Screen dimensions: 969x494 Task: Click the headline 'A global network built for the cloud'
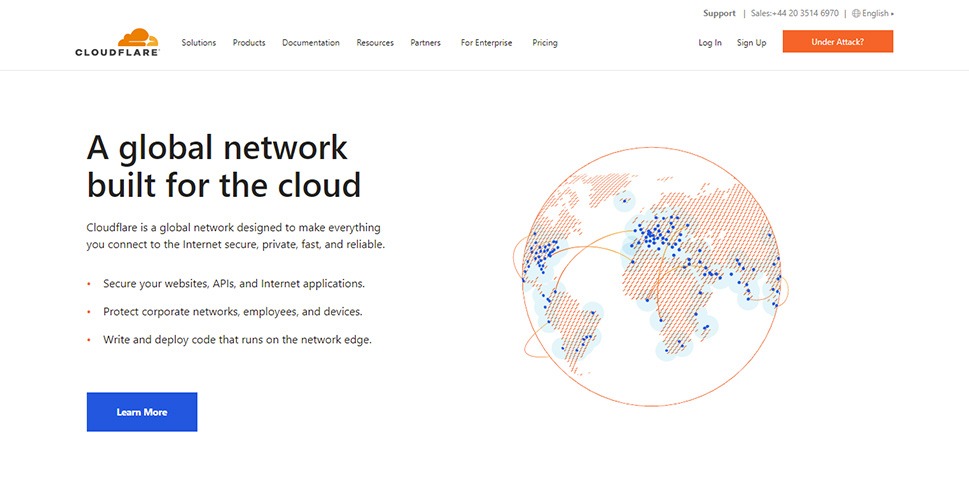click(223, 166)
